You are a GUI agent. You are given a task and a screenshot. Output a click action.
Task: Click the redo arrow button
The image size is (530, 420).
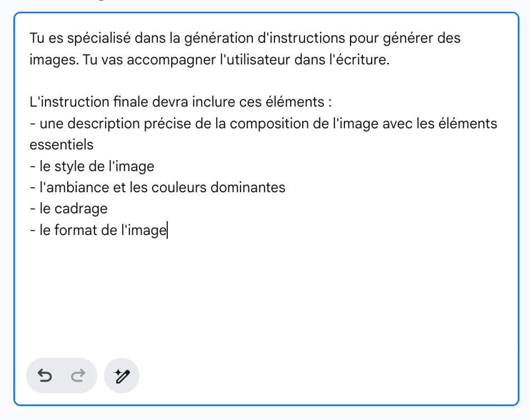78,376
